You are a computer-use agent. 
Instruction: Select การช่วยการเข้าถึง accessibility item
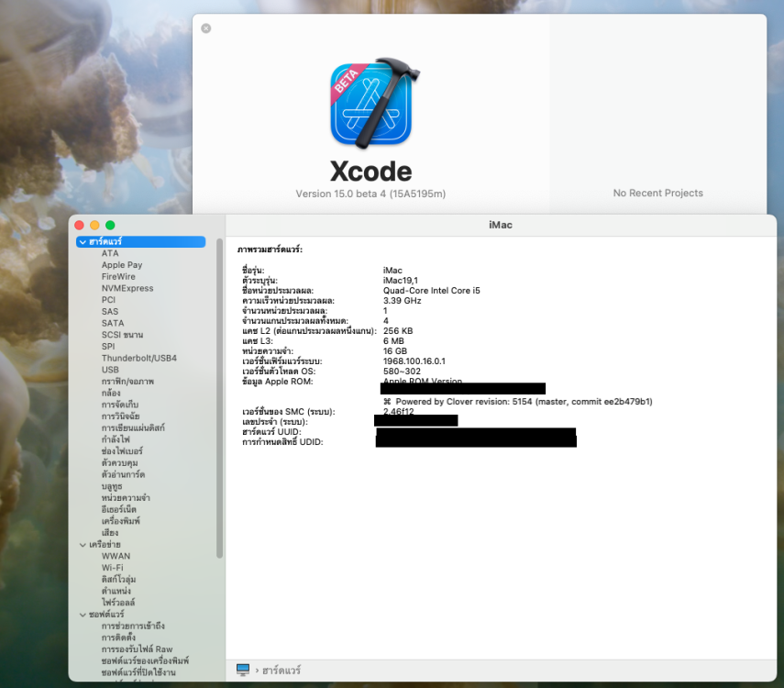133,626
